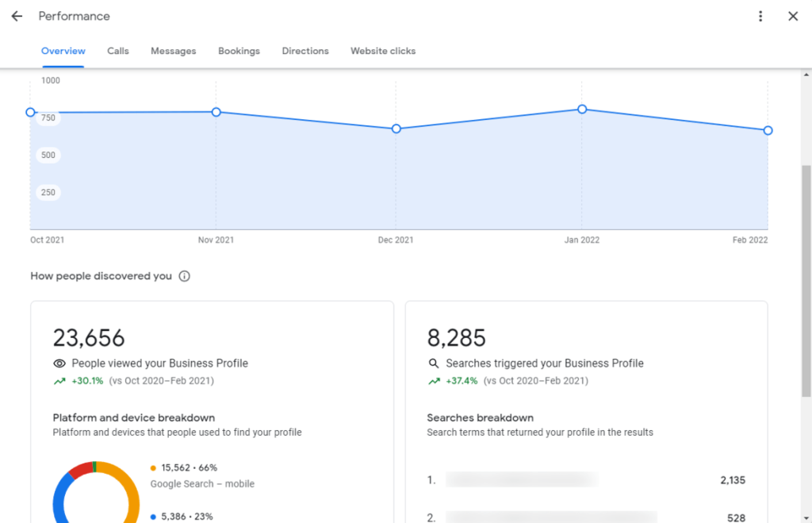This screenshot has height=523, width=812.
Task: Click the scrollbar up arrow
Action: click(806, 75)
